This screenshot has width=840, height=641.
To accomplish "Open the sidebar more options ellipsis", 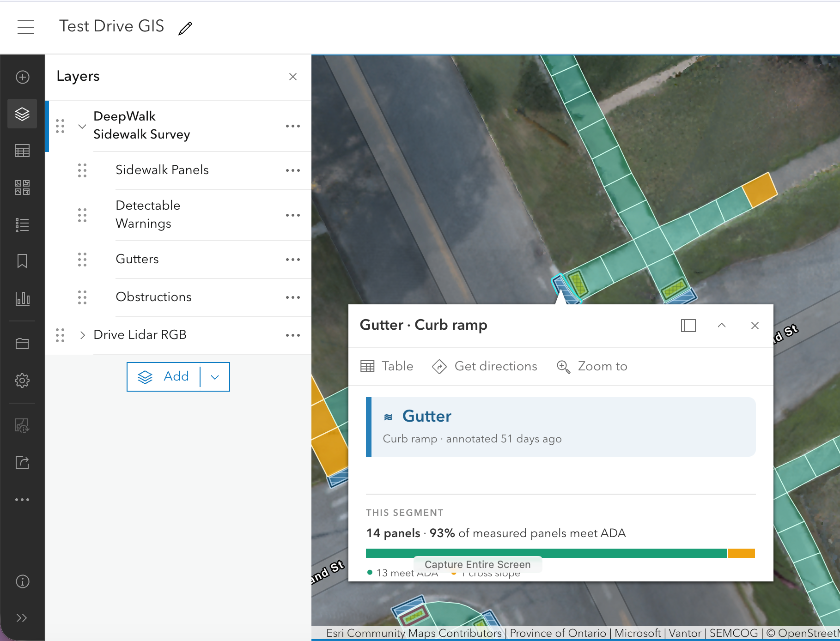I will pos(22,500).
